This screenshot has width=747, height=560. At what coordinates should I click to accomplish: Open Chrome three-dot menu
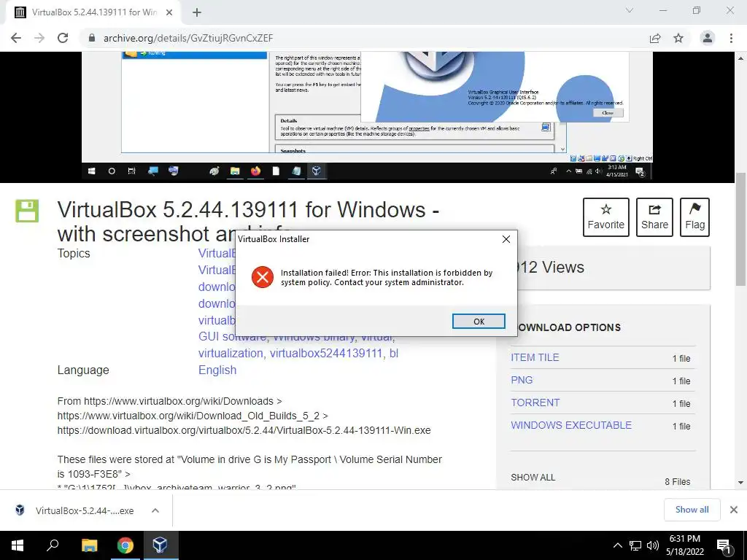click(x=731, y=38)
